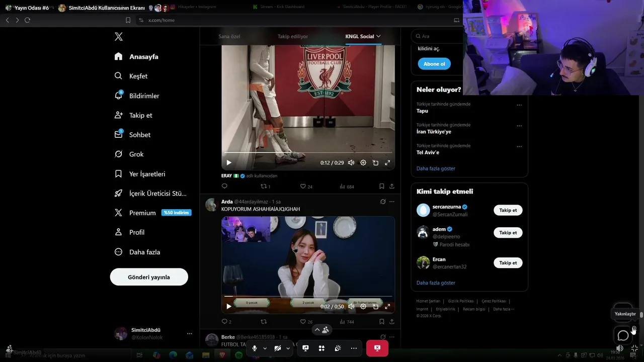This screenshot has height=362, width=644.
Task: Open options for İran Türkiye'ye trend
Action: 519,126
